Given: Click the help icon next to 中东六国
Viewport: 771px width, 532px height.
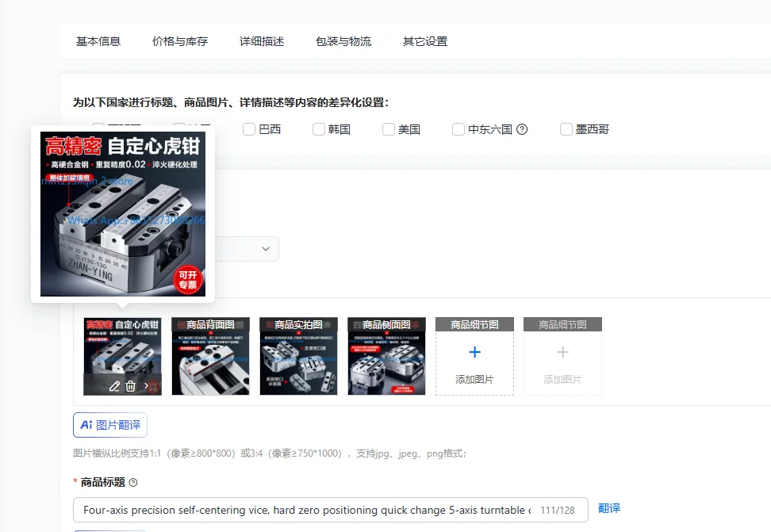Looking at the screenshot, I should click(522, 129).
